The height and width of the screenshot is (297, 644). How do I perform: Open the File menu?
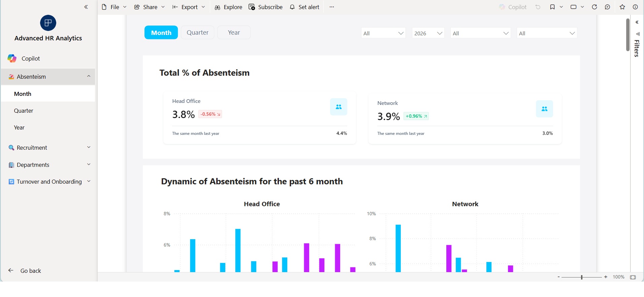(114, 7)
